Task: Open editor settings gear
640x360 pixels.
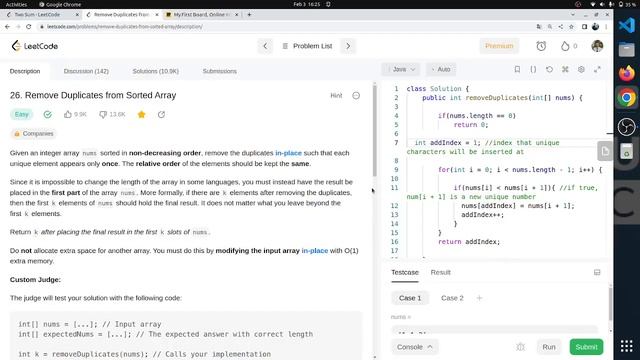Action: click(x=581, y=69)
